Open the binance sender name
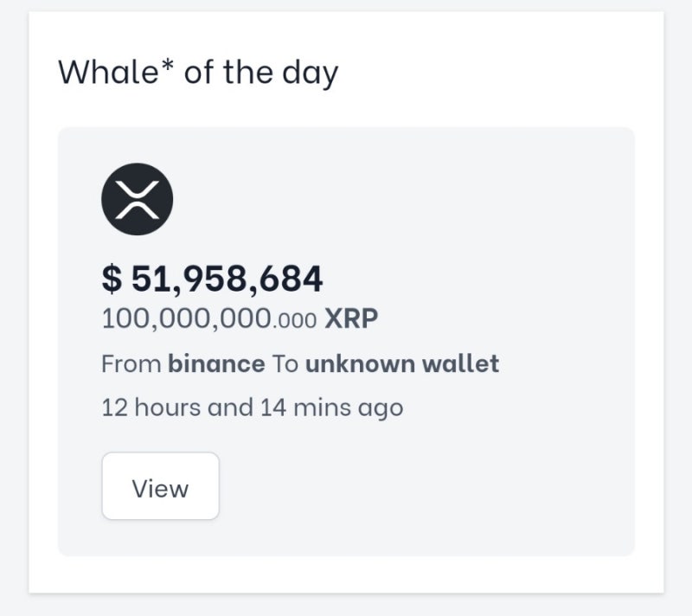692x616 pixels. click(217, 363)
